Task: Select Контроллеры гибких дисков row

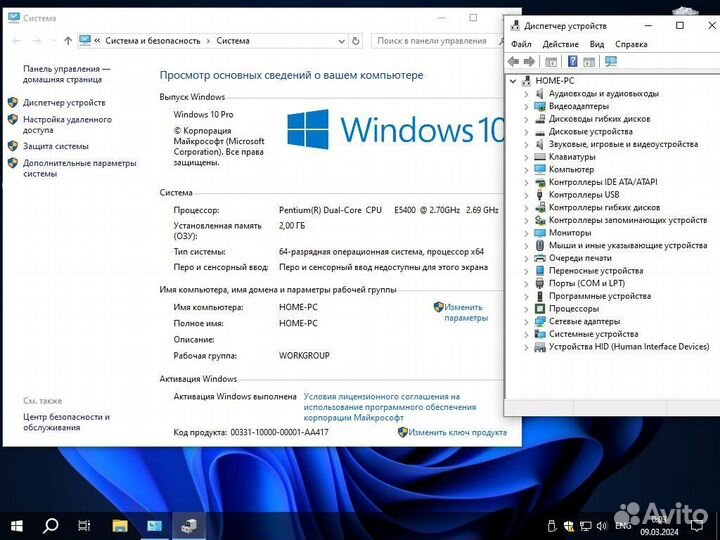Action: click(x=604, y=208)
